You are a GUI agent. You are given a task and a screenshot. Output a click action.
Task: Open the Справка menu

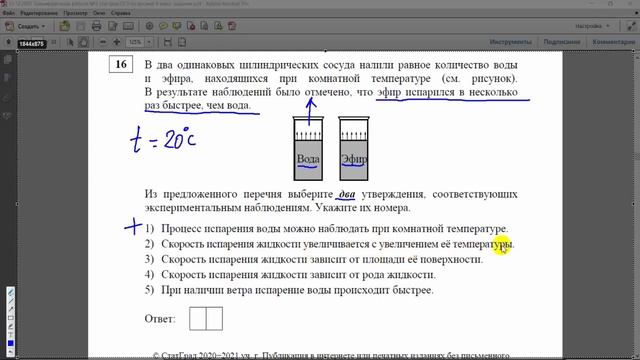[x=120, y=13]
